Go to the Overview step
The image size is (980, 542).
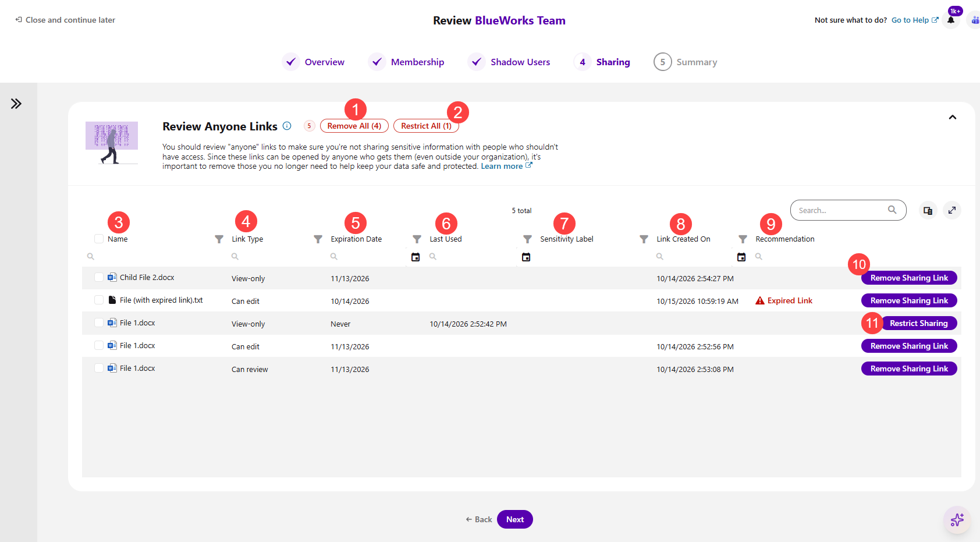click(x=314, y=62)
